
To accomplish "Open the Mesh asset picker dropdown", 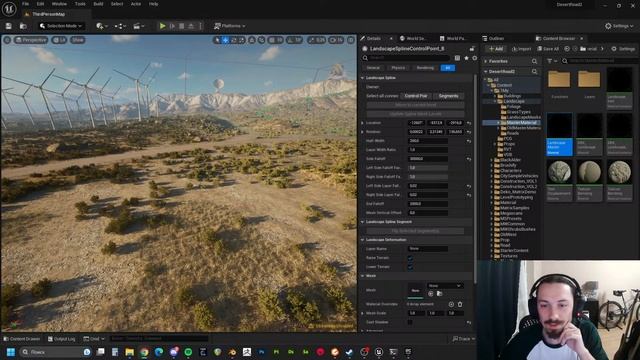I will tap(445, 286).
